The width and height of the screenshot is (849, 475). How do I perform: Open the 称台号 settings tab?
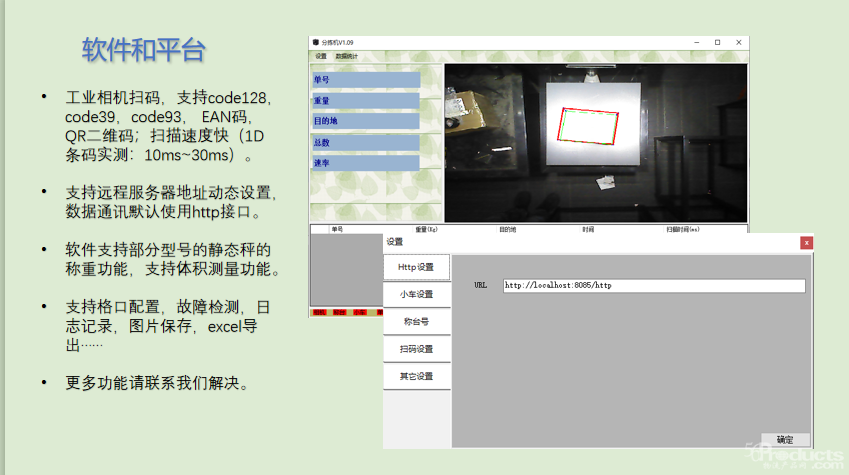coord(416,322)
